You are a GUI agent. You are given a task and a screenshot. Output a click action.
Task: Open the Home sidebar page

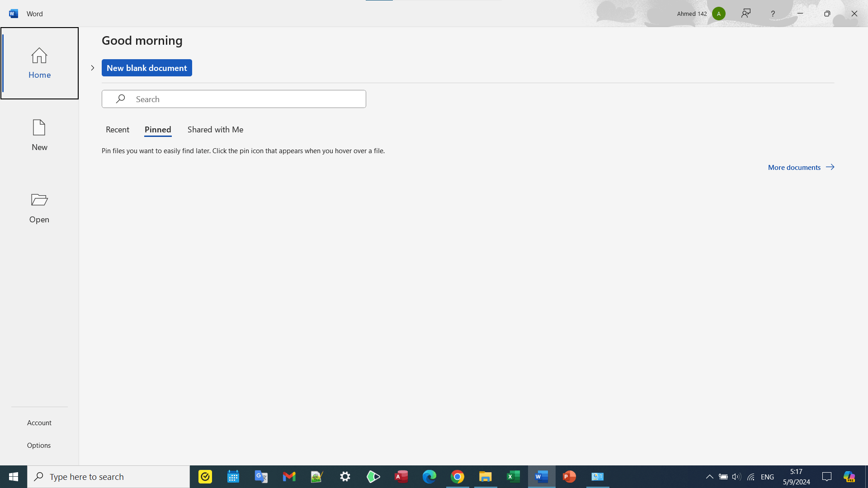(x=39, y=63)
